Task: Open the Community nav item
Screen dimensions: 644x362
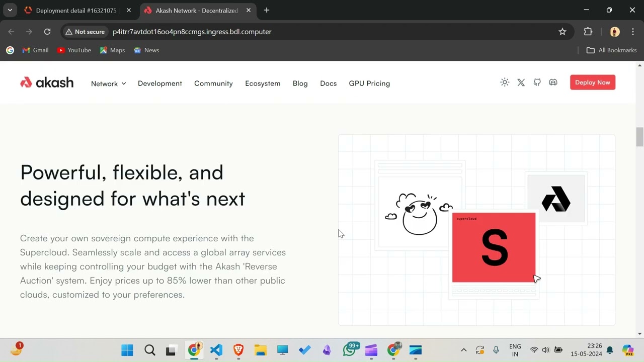Action: [213, 83]
